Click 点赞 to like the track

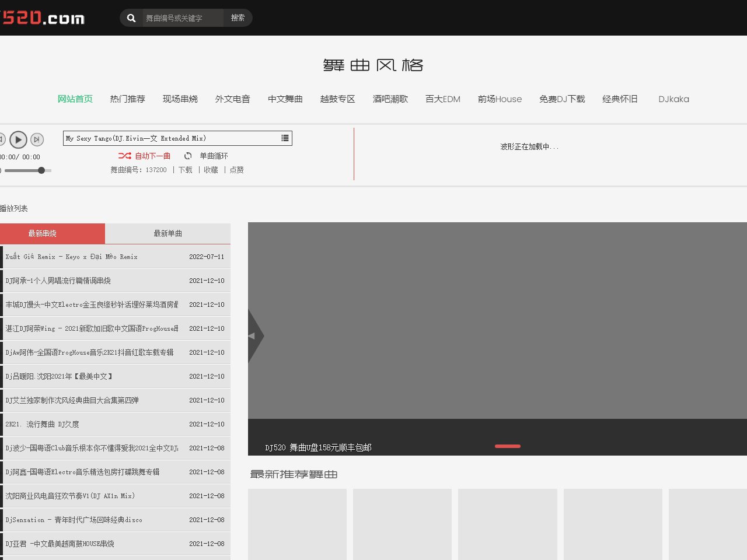pos(236,170)
